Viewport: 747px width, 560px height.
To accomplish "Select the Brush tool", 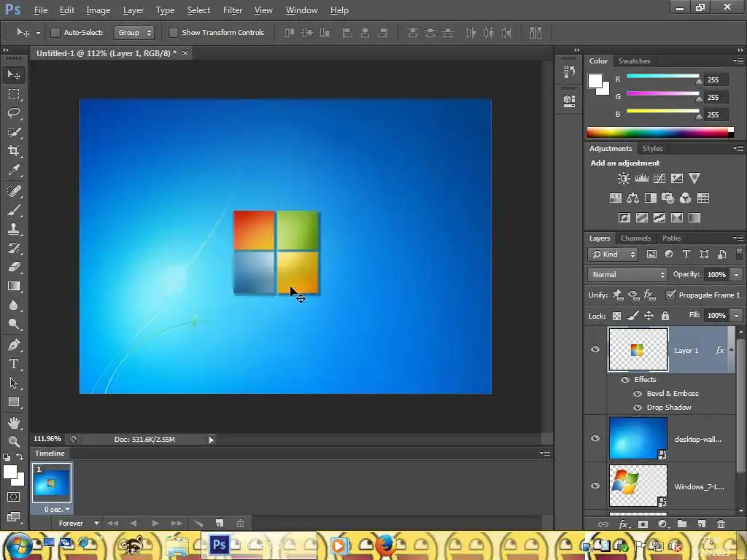I will point(14,210).
